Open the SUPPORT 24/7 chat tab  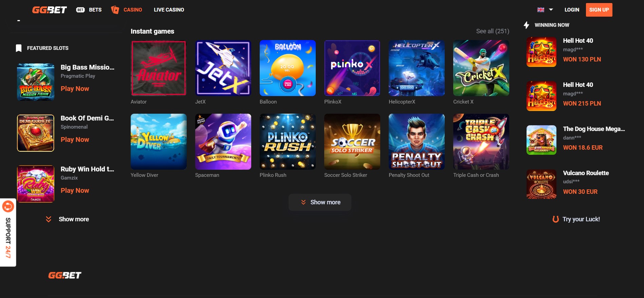(x=8, y=232)
